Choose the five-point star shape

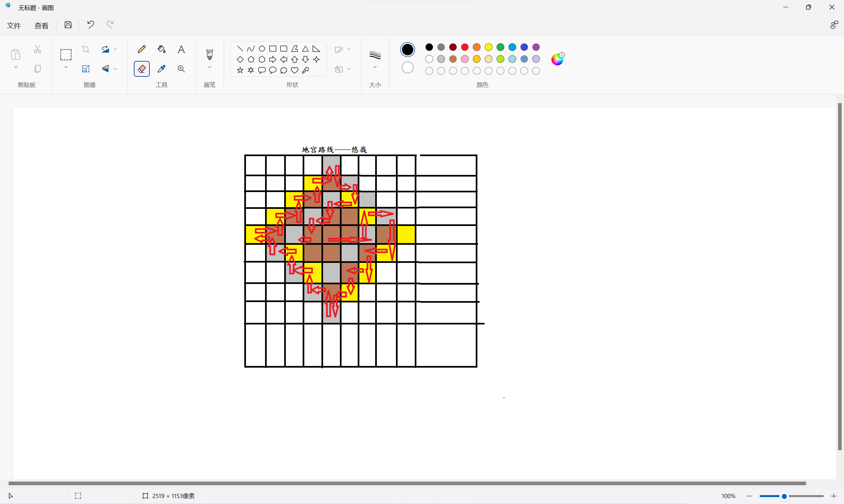pyautogui.click(x=240, y=70)
